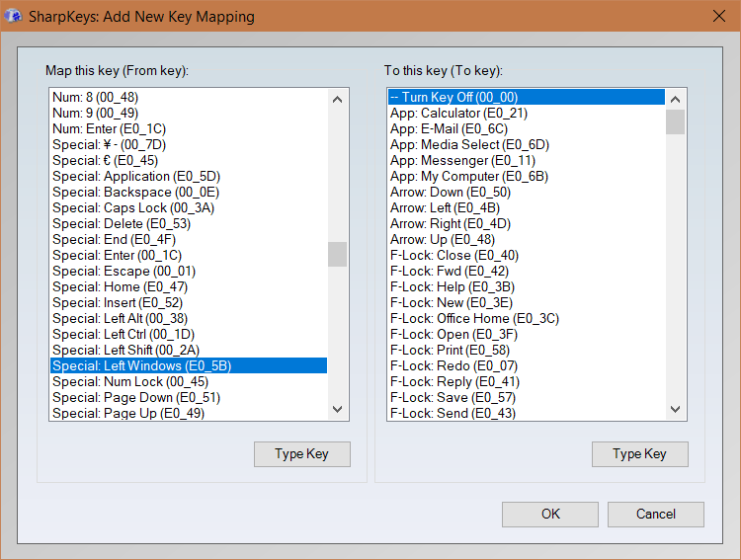The image size is (741, 560).
Task: Click up arrow of From key list scrollbar
Action: tap(337, 99)
